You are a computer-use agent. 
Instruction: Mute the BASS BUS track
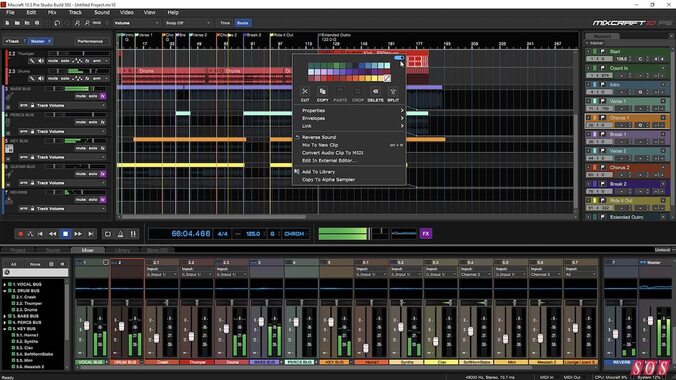coord(81,96)
